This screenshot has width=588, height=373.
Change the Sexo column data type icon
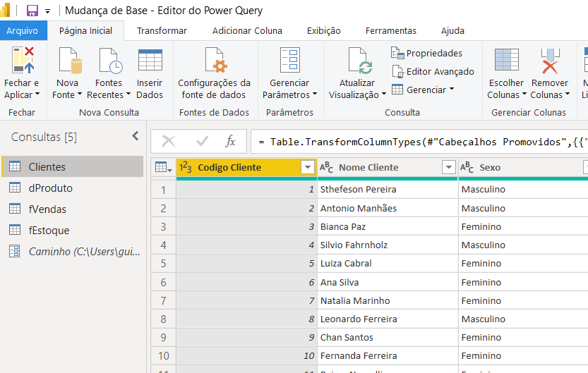click(x=467, y=167)
